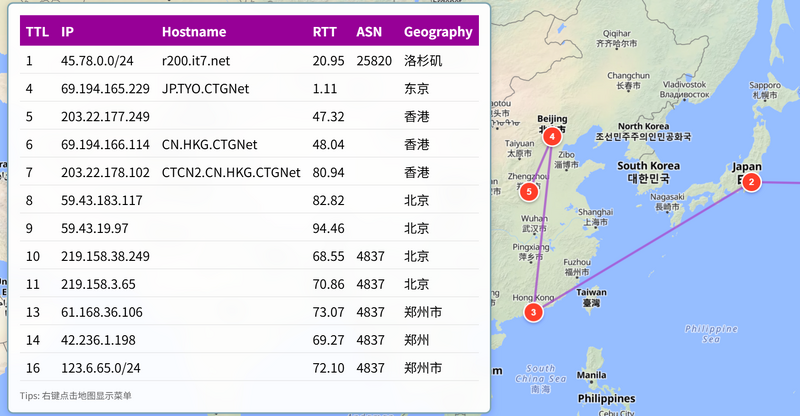Click ASN 4837 in TTL 10 row
This screenshot has width=800, height=416.
pos(370,256)
